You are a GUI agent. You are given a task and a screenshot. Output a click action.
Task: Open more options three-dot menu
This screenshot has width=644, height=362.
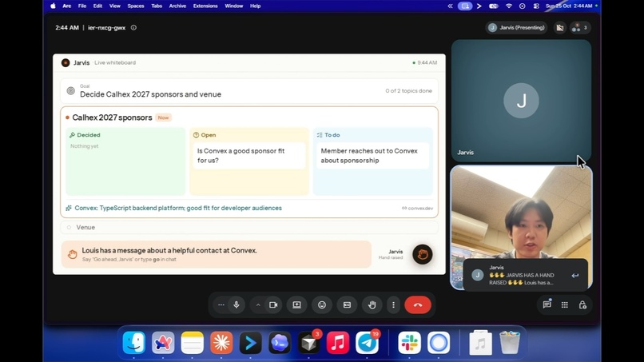[393, 305]
